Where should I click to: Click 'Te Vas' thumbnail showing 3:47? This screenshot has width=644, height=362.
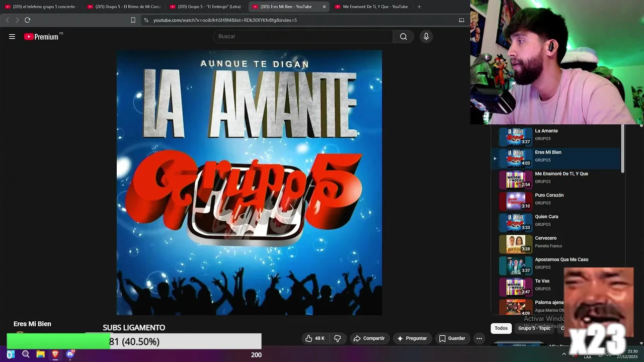tap(516, 287)
